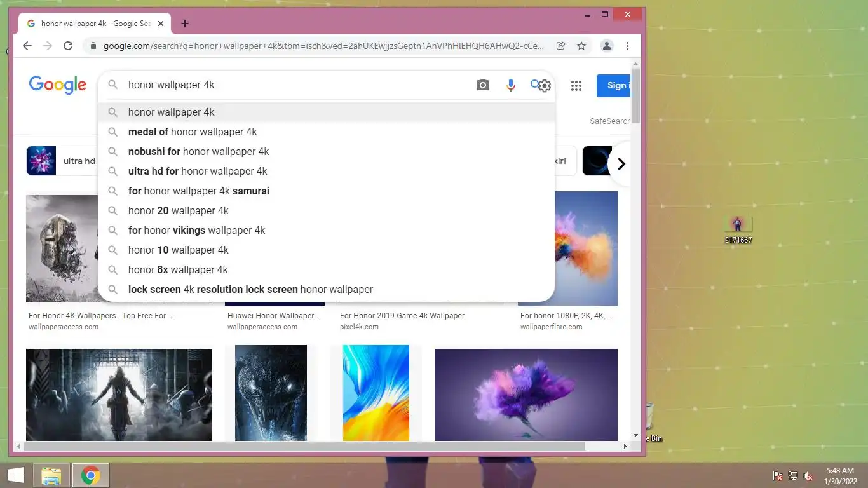Go back with the browser back arrow
The height and width of the screenshot is (488, 868).
[x=27, y=46]
